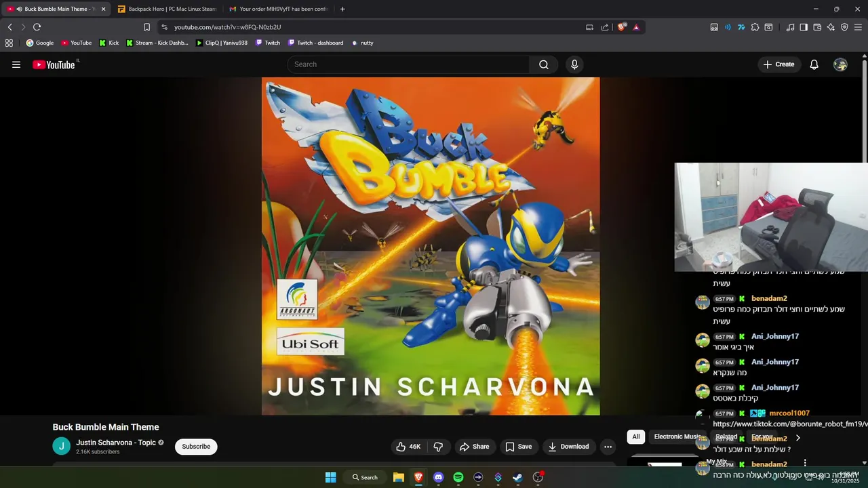Open the tiktok.com link in chat
Screen dimensions: 868x488
pos(790,424)
